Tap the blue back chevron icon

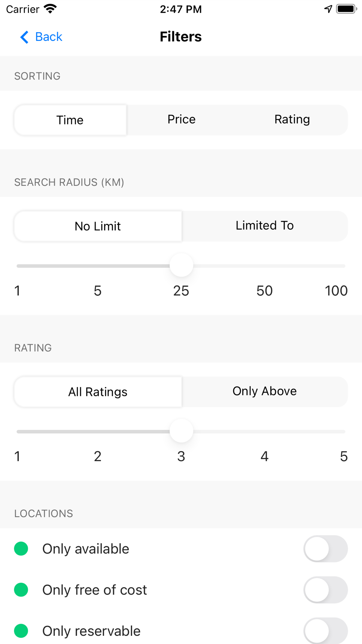click(x=24, y=37)
